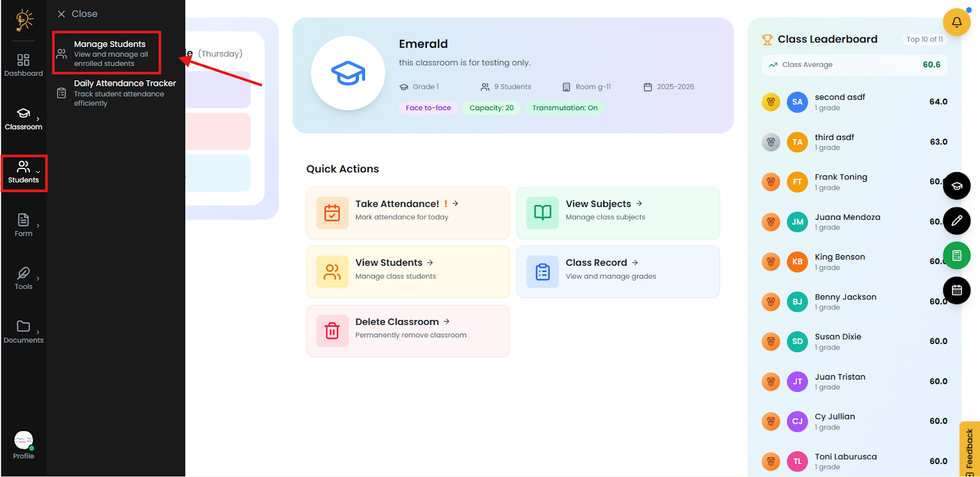Click the pencil edit floating button
The image size is (980, 477).
[956, 221]
